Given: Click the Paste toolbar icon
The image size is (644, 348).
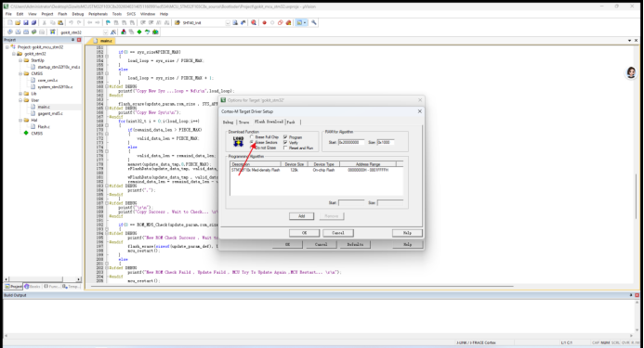Looking at the screenshot, I should click(60, 22).
